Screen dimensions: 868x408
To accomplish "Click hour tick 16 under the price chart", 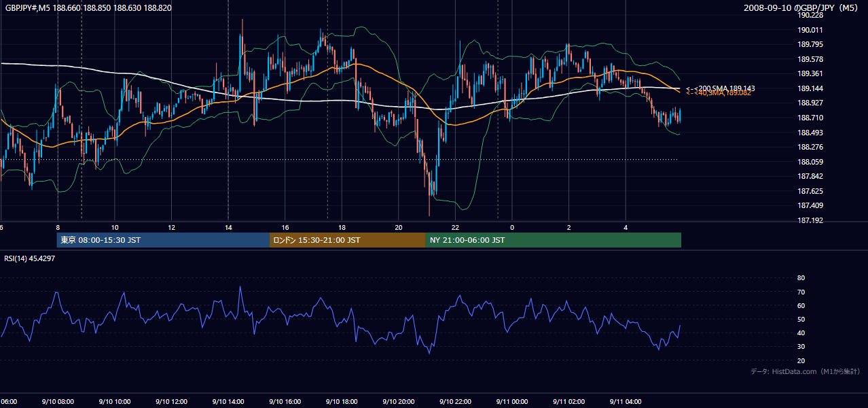I will [x=285, y=227].
